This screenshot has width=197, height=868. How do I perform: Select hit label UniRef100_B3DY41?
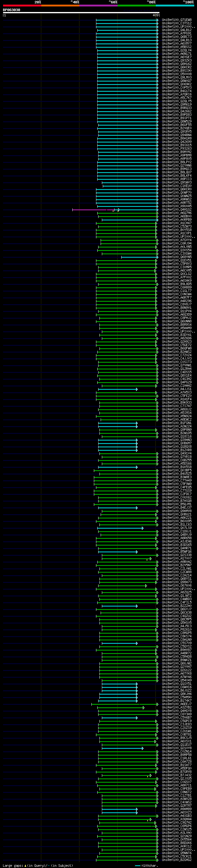177,335
